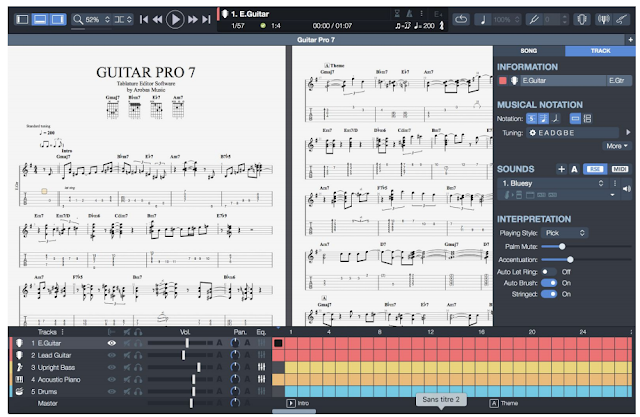Solo the 4 Acoustic Piano track with headphones
The image size is (640, 417).
(138, 379)
